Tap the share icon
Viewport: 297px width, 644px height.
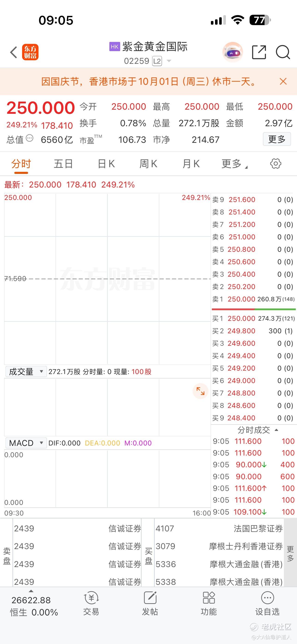coord(259,52)
